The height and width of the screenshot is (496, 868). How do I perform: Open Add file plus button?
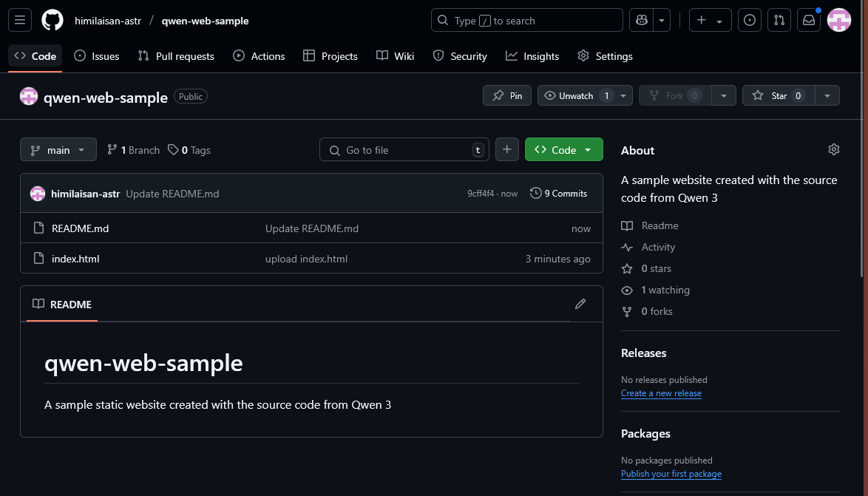tap(507, 149)
